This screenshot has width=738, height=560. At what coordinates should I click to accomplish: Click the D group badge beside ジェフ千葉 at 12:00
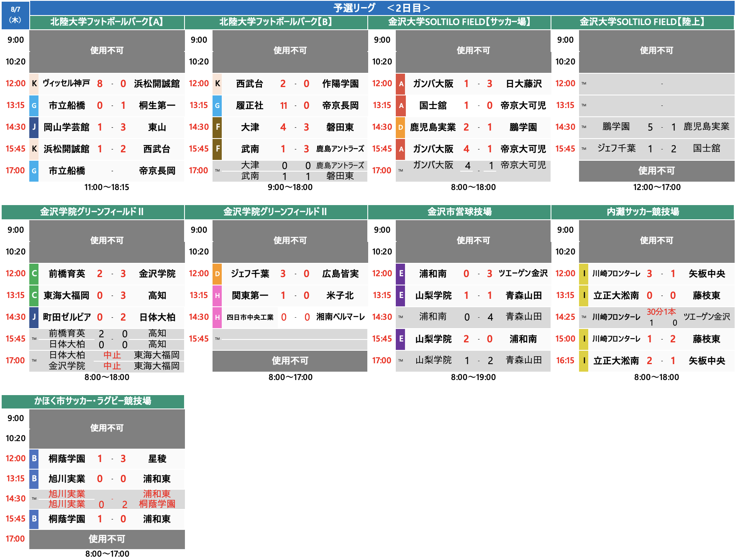pos(217,274)
